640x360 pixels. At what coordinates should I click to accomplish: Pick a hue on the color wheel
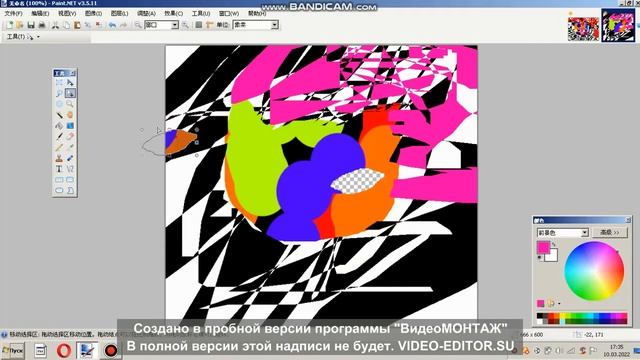tap(594, 271)
